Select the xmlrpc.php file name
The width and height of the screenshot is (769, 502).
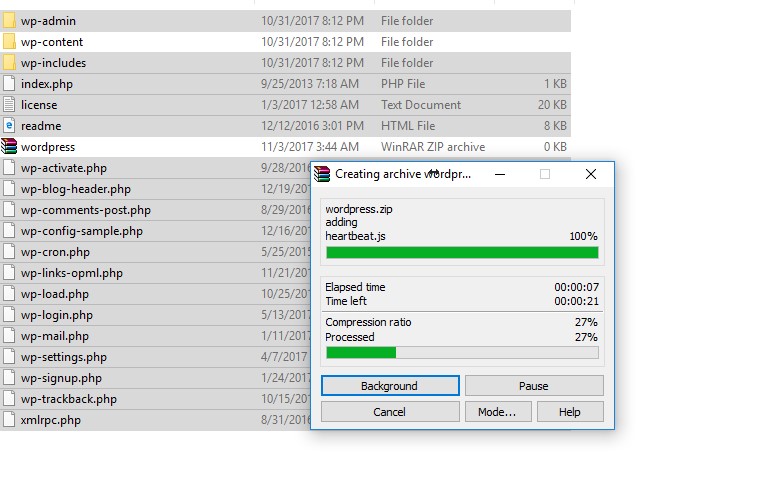(x=51, y=420)
